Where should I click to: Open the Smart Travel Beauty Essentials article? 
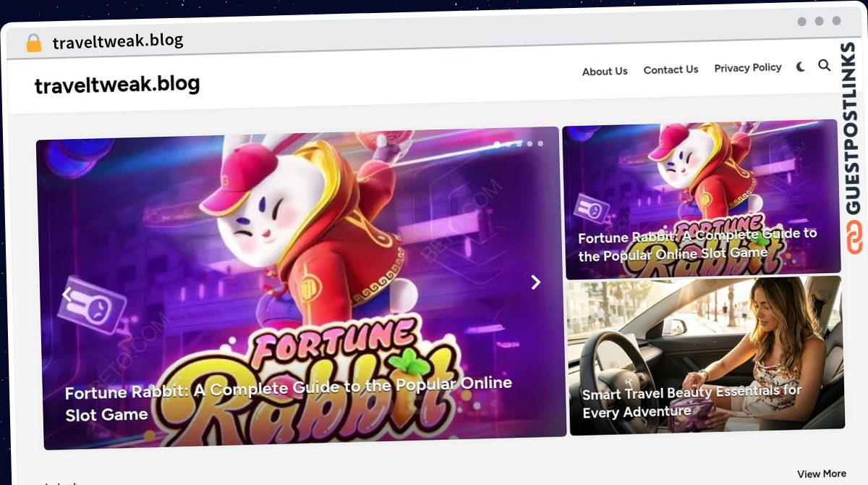[692, 402]
